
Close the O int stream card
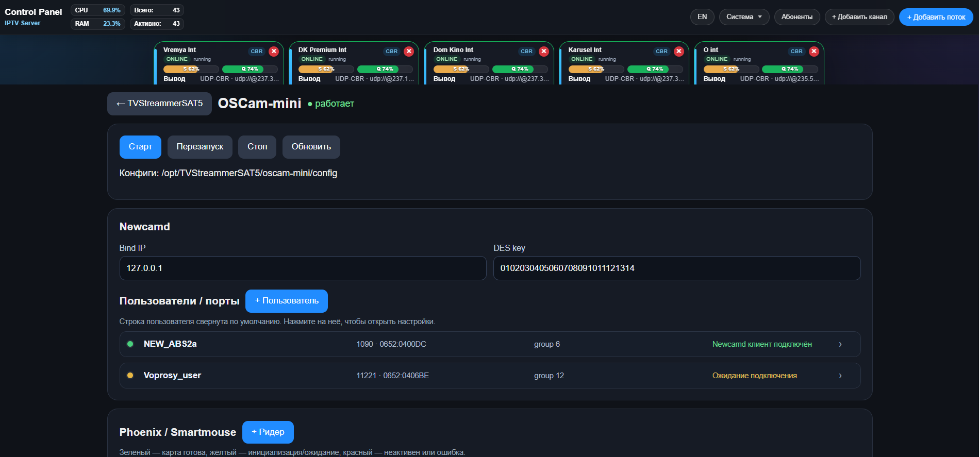(814, 51)
